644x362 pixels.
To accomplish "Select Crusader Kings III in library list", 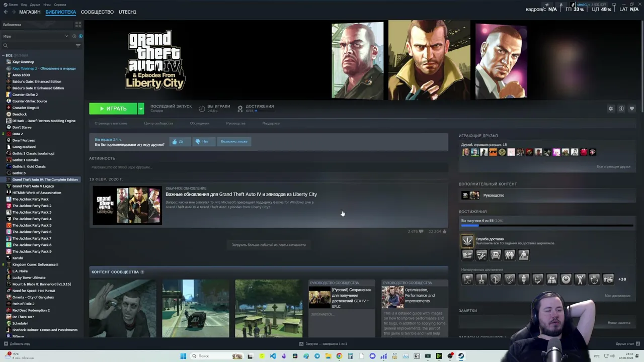I will pos(26,108).
